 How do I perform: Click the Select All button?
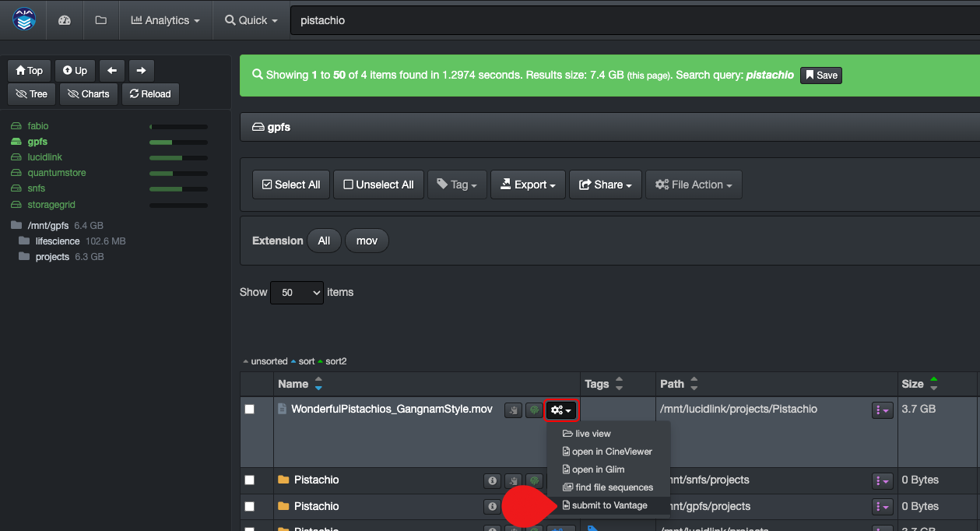[x=290, y=185]
